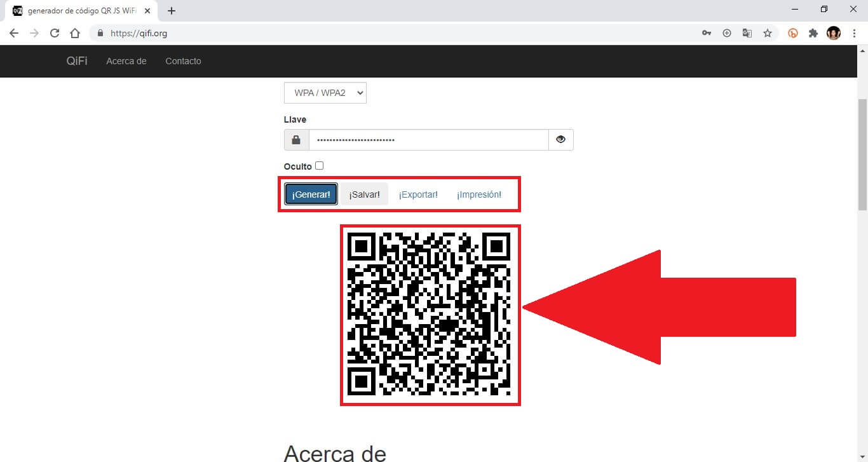The height and width of the screenshot is (462, 868).
Task: Bookmark this page with the star
Action: click(x=768, y=33)
